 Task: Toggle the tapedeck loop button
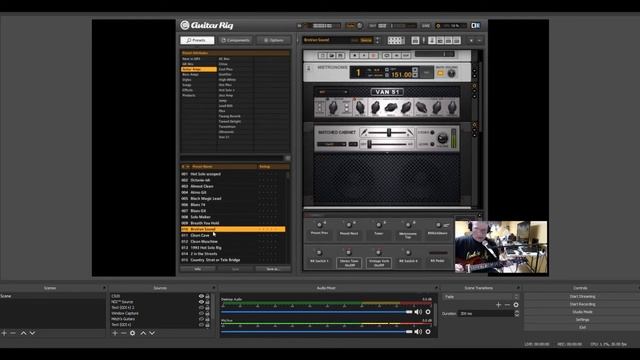point(387,55)
